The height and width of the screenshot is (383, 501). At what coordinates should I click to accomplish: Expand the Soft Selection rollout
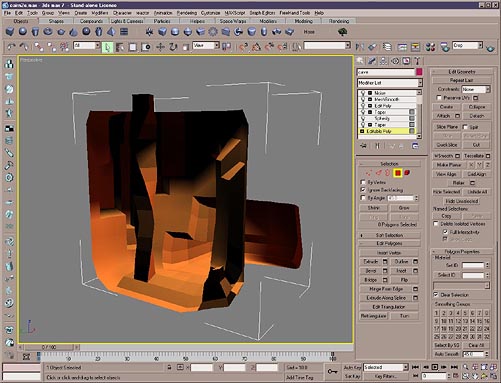(x=389, y=235)
